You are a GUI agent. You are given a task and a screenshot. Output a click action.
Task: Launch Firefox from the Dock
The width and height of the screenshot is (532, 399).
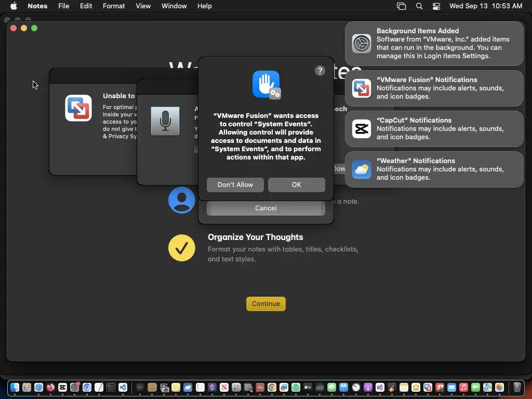[x=50, y=387]
